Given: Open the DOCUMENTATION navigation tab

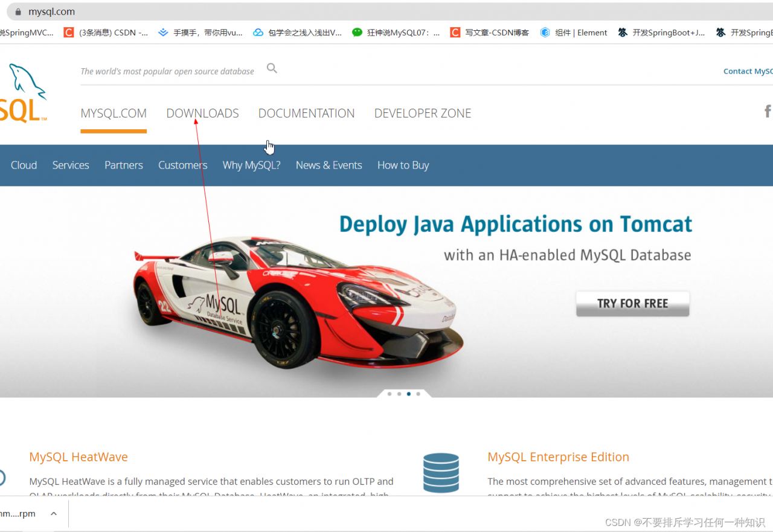Looking at the screenshot, I should point(306,113).
